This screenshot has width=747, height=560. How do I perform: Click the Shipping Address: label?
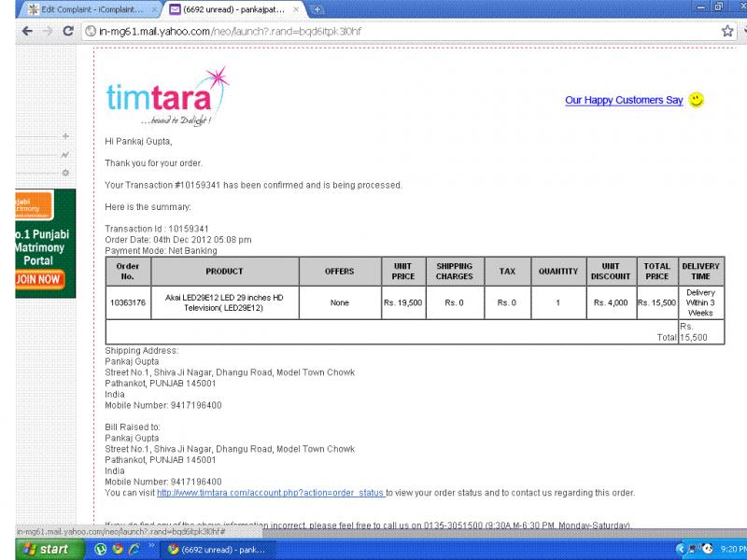click(x=142, y=351)
